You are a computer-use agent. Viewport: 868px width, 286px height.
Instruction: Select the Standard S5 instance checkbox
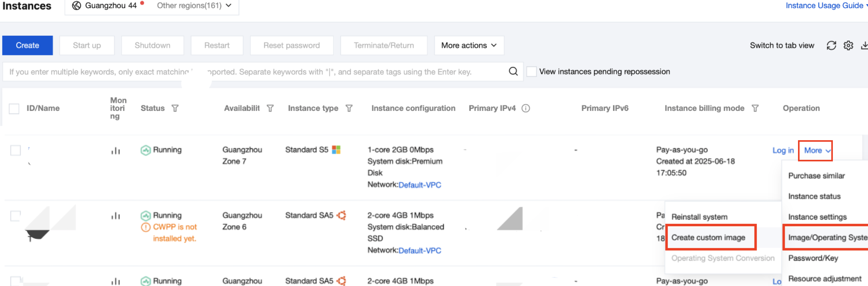16,150
